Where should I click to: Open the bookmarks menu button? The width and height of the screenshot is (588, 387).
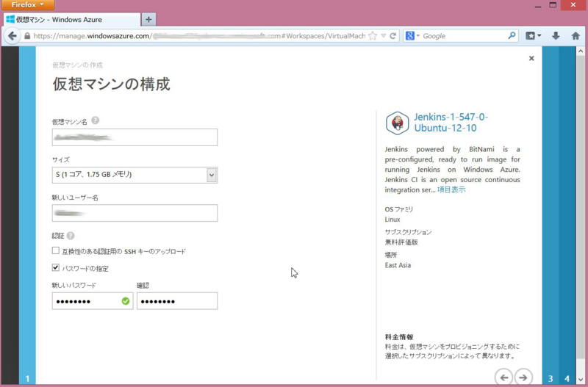(x=533, y=36)
